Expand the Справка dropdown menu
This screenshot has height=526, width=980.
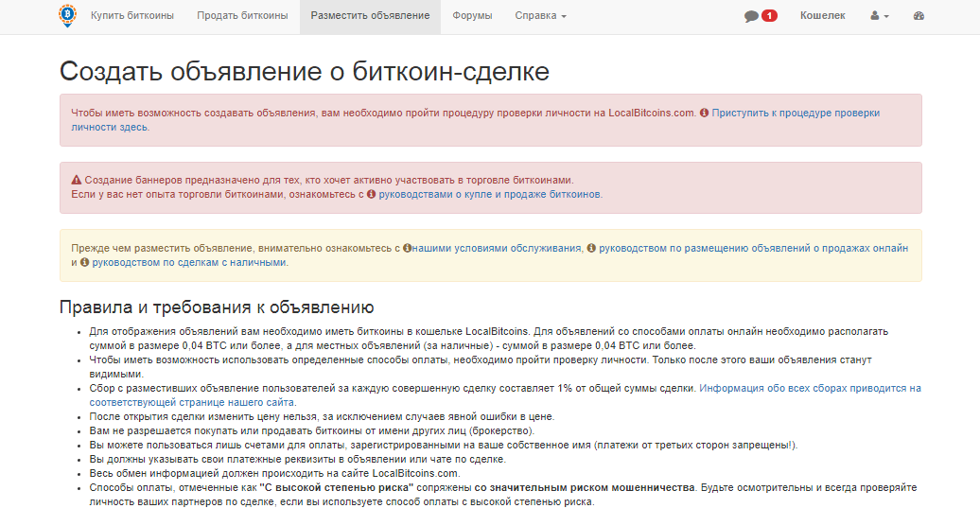pyautogui.click(x=540, y=16)
